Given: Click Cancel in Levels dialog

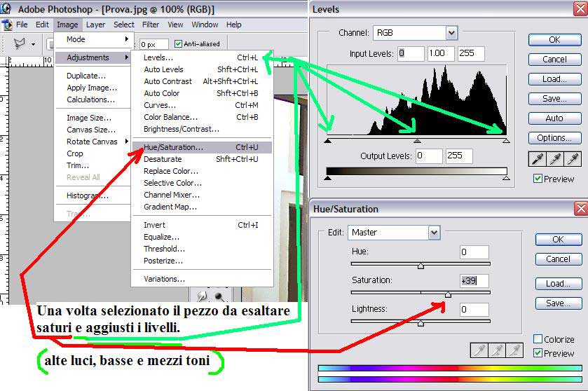Looking at the screenshot, I should tap(554, 60).
